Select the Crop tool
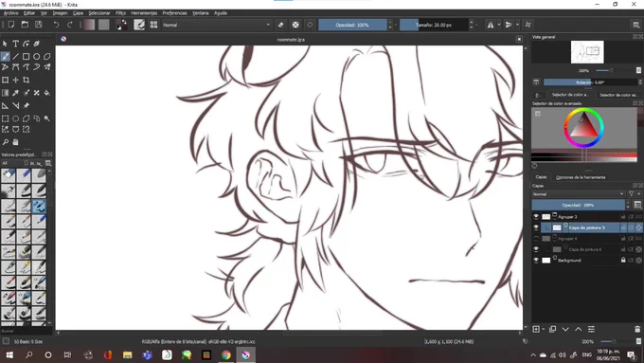The height and width of the screenshot is (363, 644). click(26, 80)
